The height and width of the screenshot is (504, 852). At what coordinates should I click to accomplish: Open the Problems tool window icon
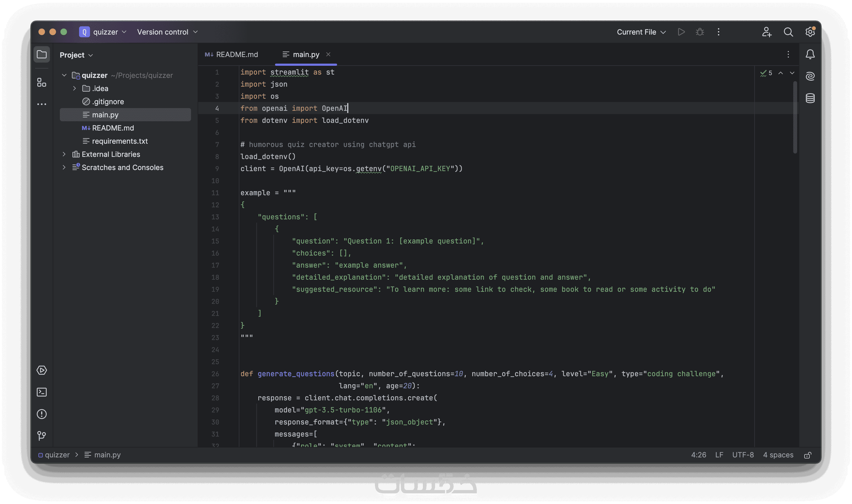[41, 414]
